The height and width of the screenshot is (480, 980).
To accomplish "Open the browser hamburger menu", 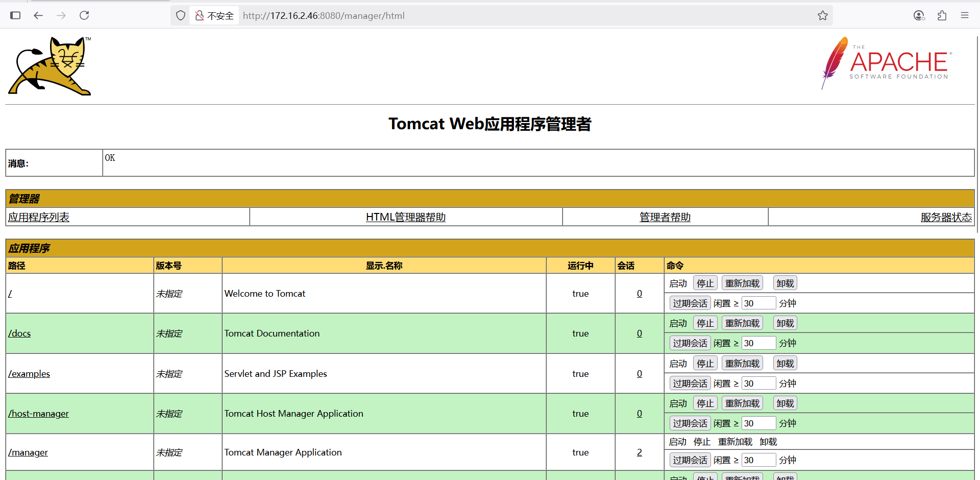I will pos(965,15).
